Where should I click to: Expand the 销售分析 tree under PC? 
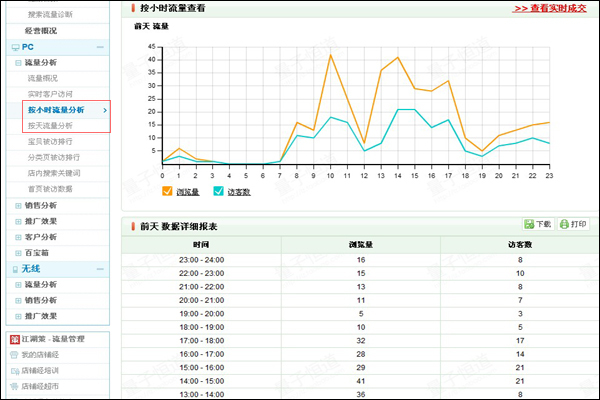coord(18,206)
